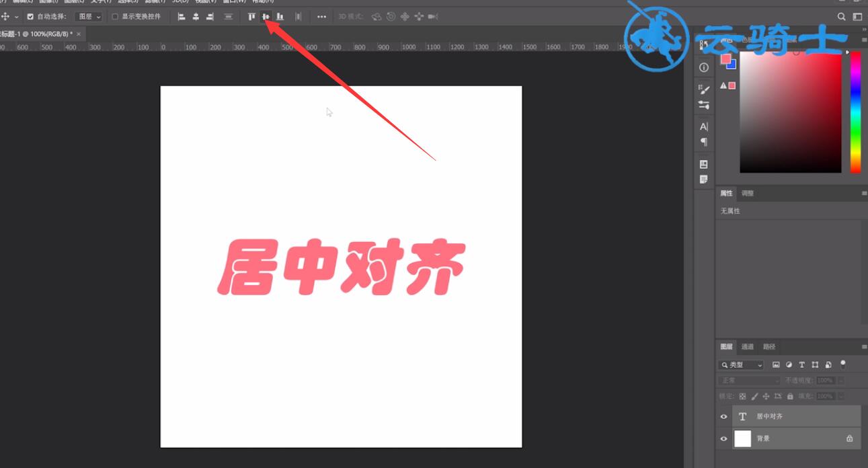Image resolution: width=868 pixels, height=468 pixels.
Task: Toggle the 自动选择 checkbox
Action: pos(30,16)
